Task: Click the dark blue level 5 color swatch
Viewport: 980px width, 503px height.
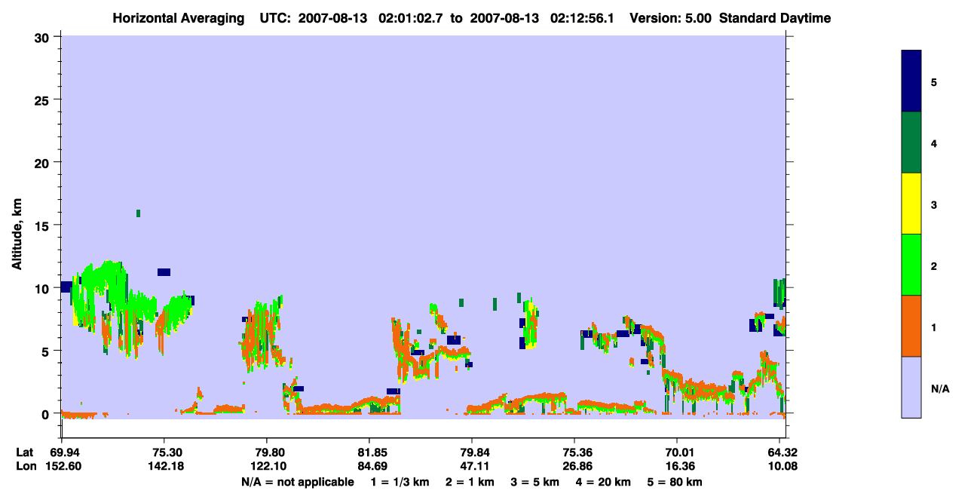Action: (911, 81)
